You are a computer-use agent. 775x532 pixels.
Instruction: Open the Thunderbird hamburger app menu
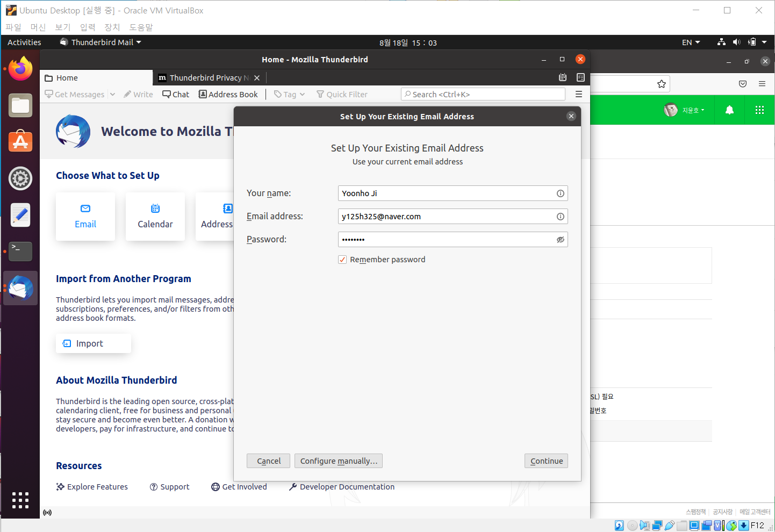click(579, 94)
